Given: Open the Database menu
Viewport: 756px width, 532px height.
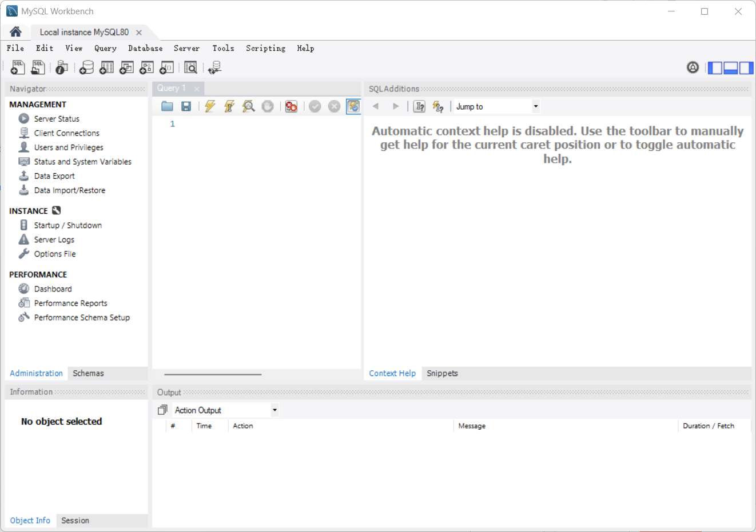Looking at the screenshot, I should click(145, 48).
